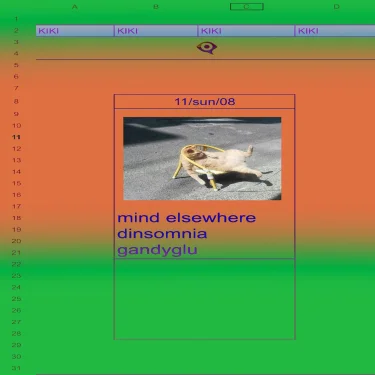Click the 'dinsomnia' text line
The width and height of the screenshot is (375, 375).
tap(162, 234)
